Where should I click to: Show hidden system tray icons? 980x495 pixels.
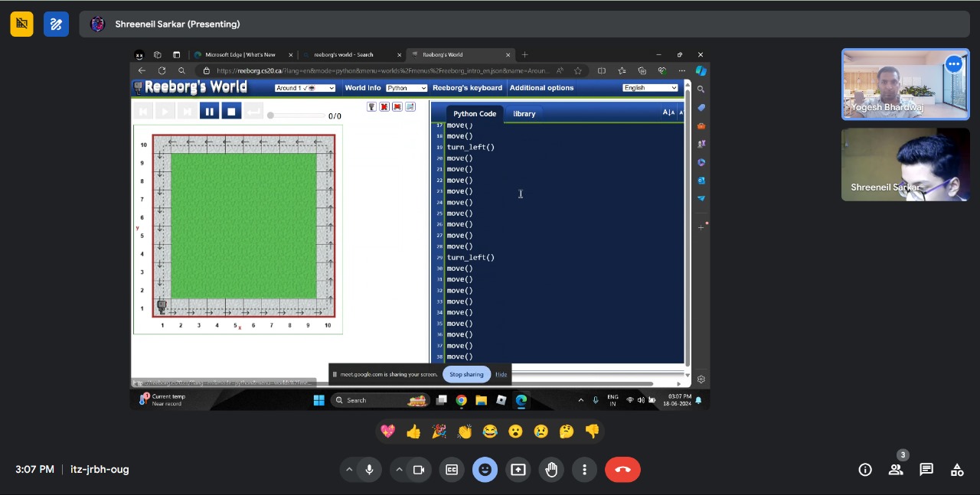tap(580, 400)
